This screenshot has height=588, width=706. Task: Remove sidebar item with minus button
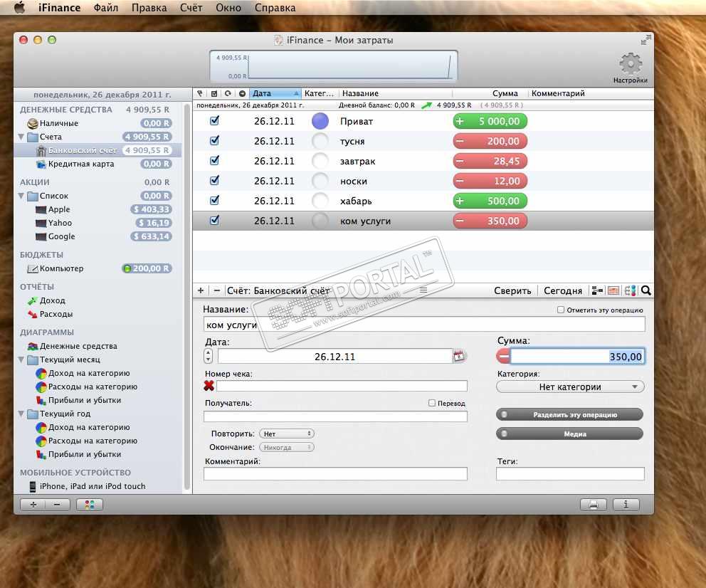click(x=57, y=505)
